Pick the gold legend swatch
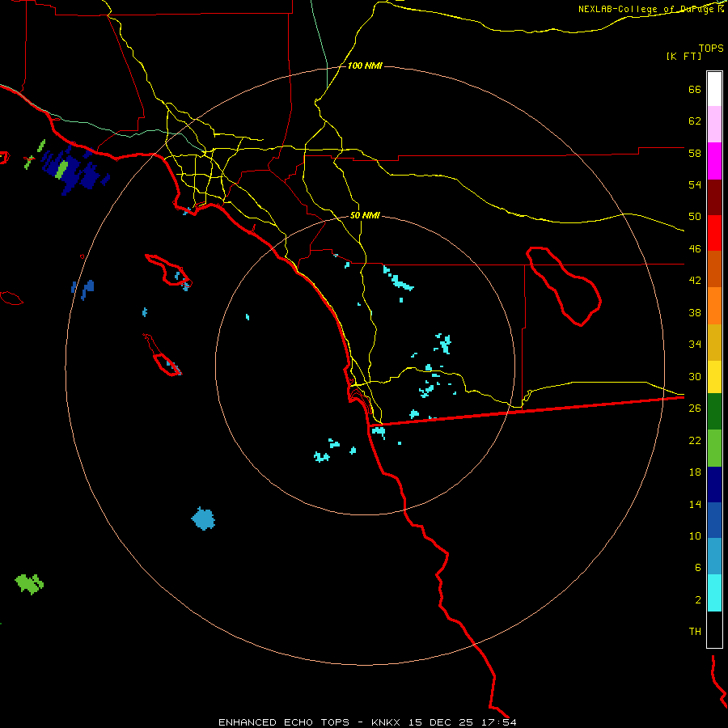 (x=714, y=342)
